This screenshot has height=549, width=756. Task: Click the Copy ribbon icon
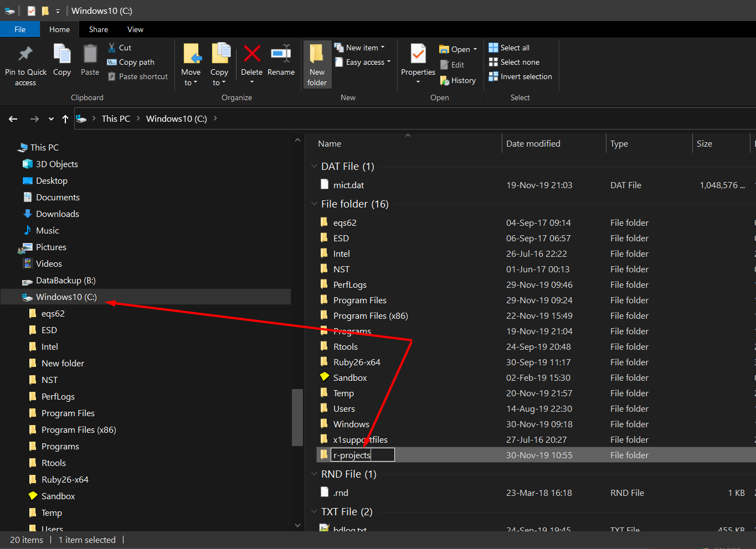[62, 54]
